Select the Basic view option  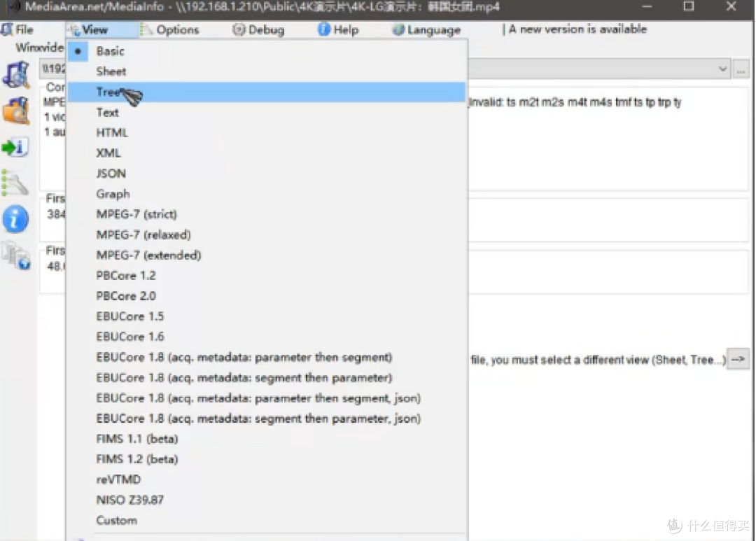[266, 51]
